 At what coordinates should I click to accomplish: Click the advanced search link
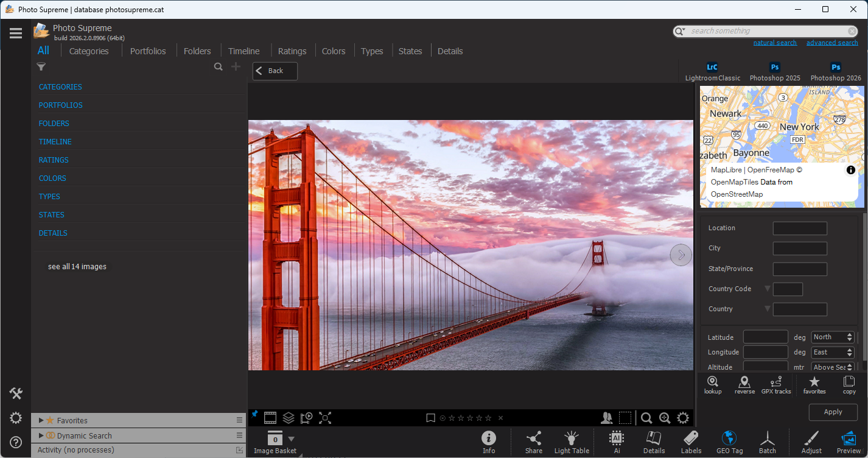point(832,43)
